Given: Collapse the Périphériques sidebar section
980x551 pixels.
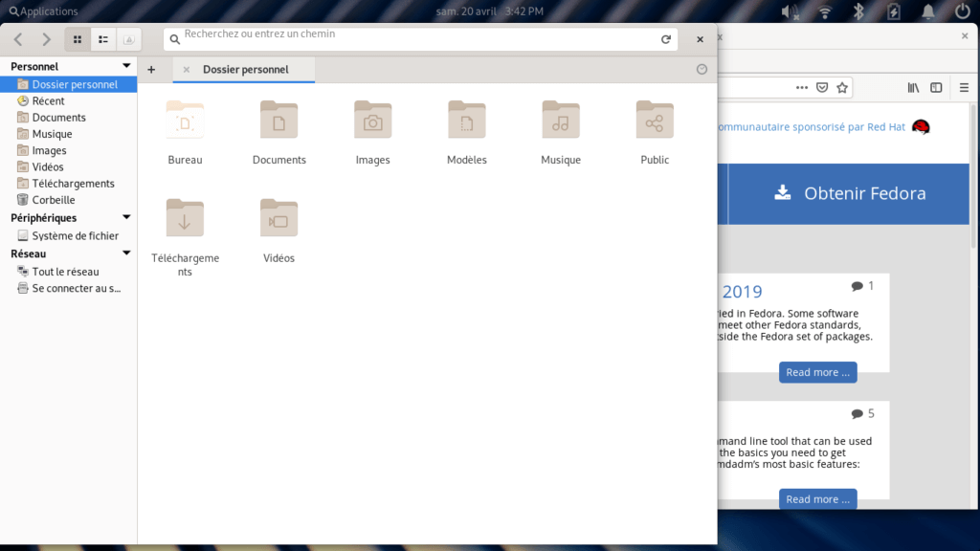Looking at the screenshot, I should click(x=126, y=217).
